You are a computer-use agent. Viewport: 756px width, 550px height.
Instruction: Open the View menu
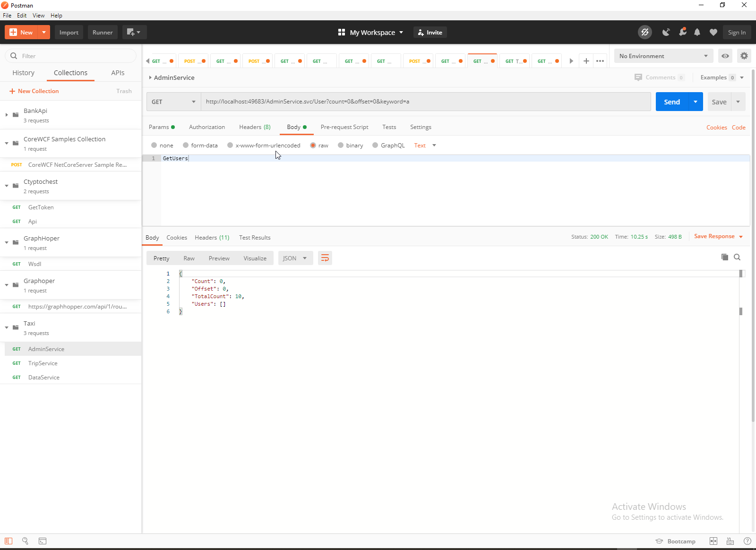(x=39, y=16)
